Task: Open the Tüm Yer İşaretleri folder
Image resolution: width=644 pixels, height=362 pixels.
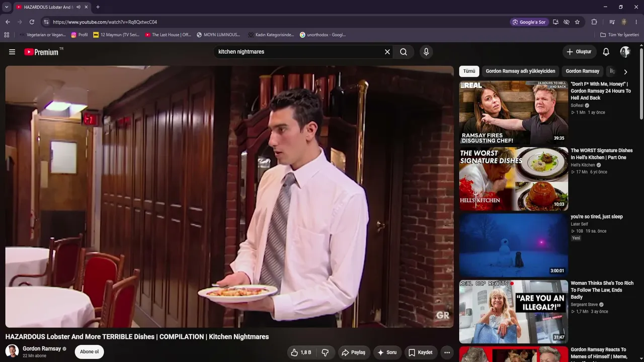Action: [x=619, y=35]
